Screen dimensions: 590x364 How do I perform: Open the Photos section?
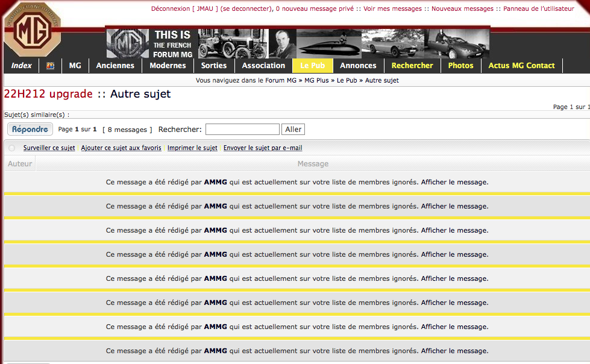click(x=460, y=66)
